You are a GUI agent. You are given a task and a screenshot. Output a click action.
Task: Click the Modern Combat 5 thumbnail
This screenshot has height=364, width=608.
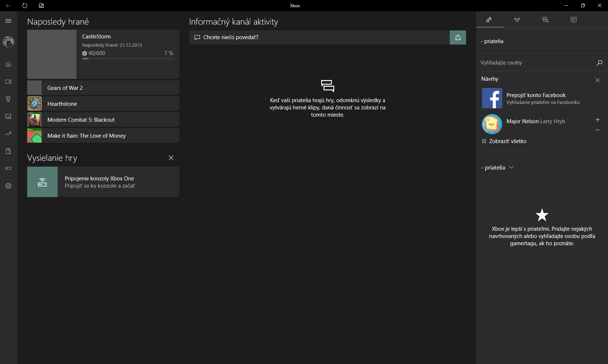[34, 120]
